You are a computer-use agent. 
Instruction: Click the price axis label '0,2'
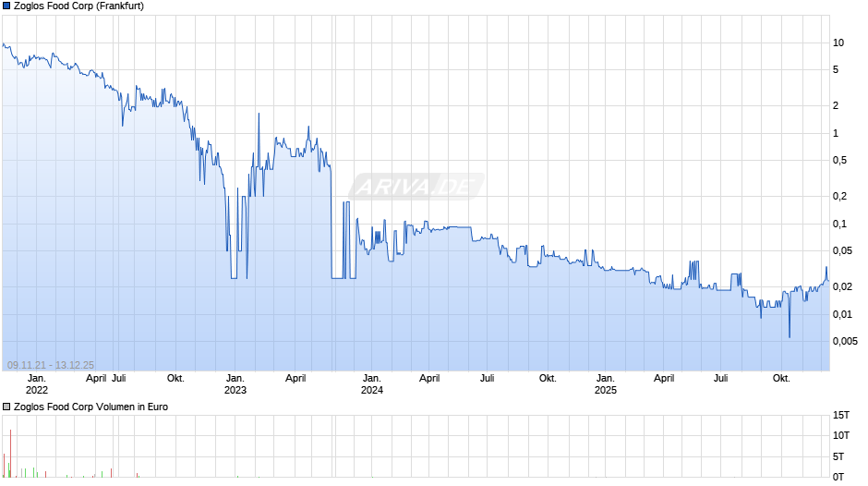pyautogui.click(x=839, y=196)
